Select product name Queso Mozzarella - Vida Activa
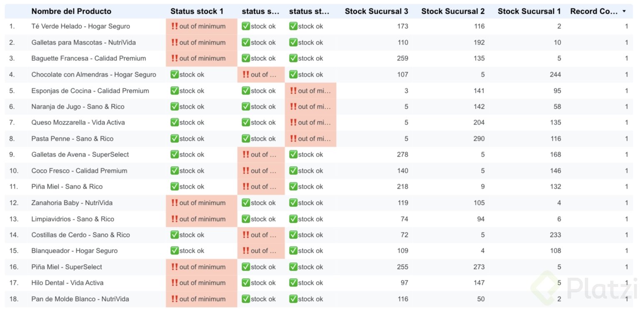644x309 pixels. [78, 122]
